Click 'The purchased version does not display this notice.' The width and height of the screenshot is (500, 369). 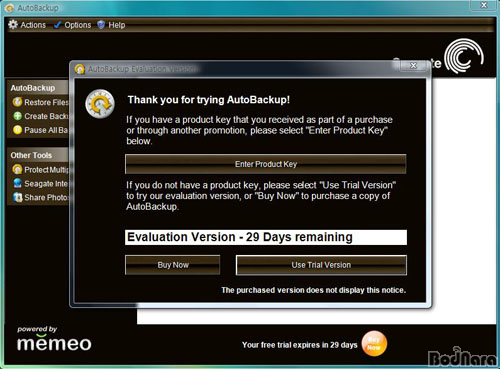314,290
